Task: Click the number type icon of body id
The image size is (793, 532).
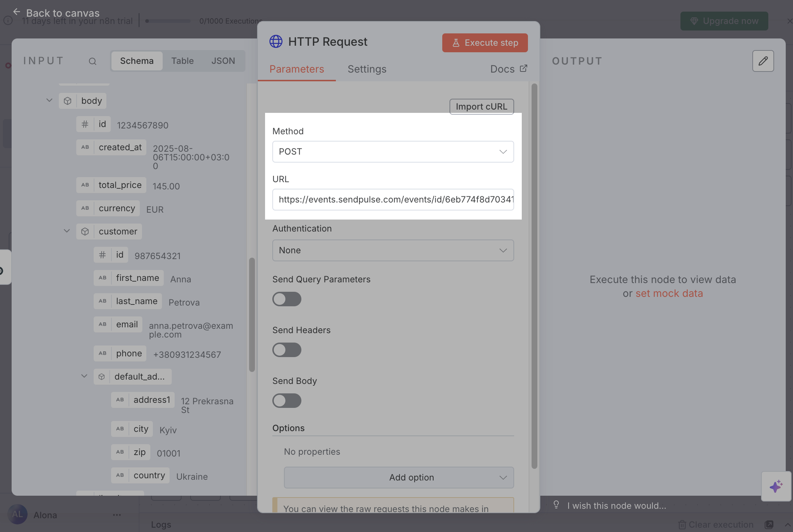Action: point(85,124)
